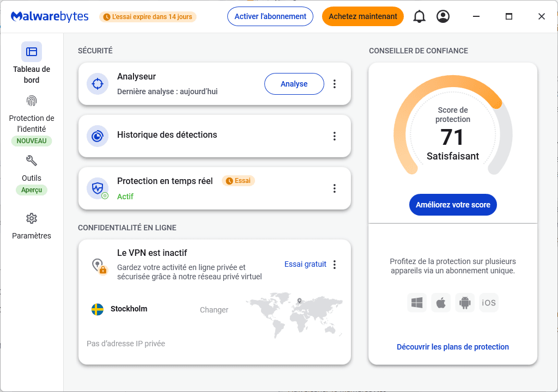This screenshot has width=558, height=392.
Task: Start a scan with the Analyse button
Action: click(294, 84)
